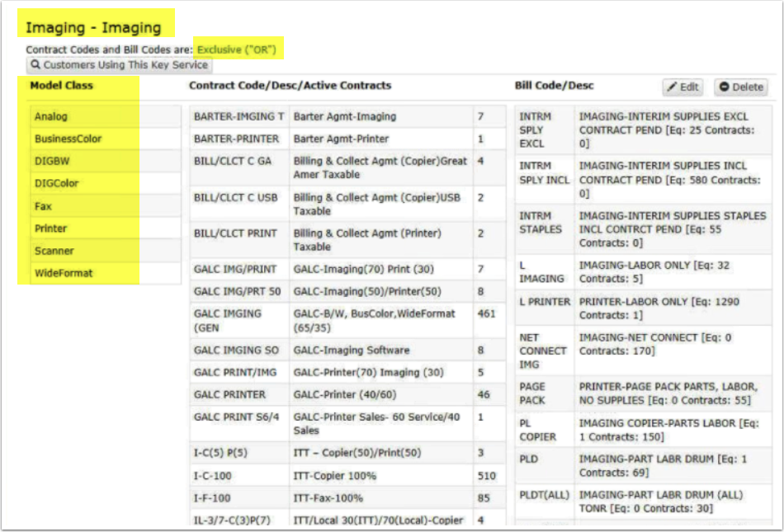Select the DIGBW model class
This screenshot has height=532, width=784.
52,161
